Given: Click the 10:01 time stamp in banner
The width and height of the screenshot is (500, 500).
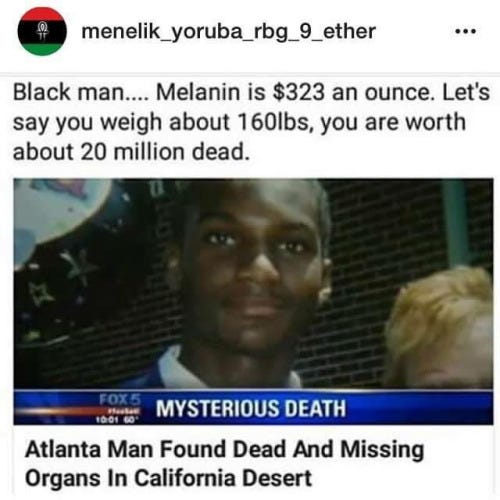Looking at the screenshot, I should coord(106,419).
